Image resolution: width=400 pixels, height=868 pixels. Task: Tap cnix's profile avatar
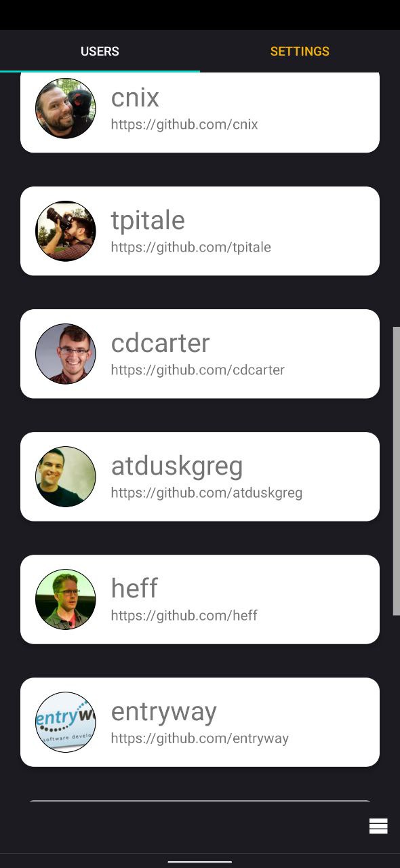66,108
